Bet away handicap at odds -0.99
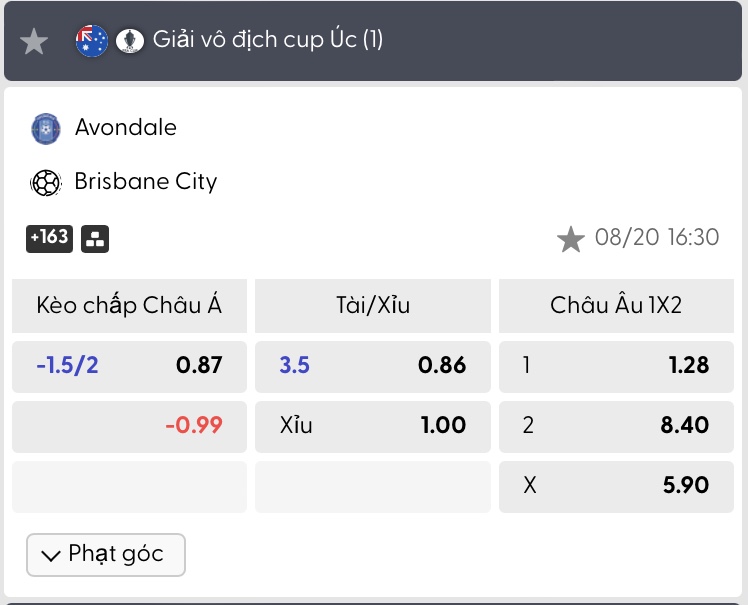748x605 pixels. tap(129, 427)
